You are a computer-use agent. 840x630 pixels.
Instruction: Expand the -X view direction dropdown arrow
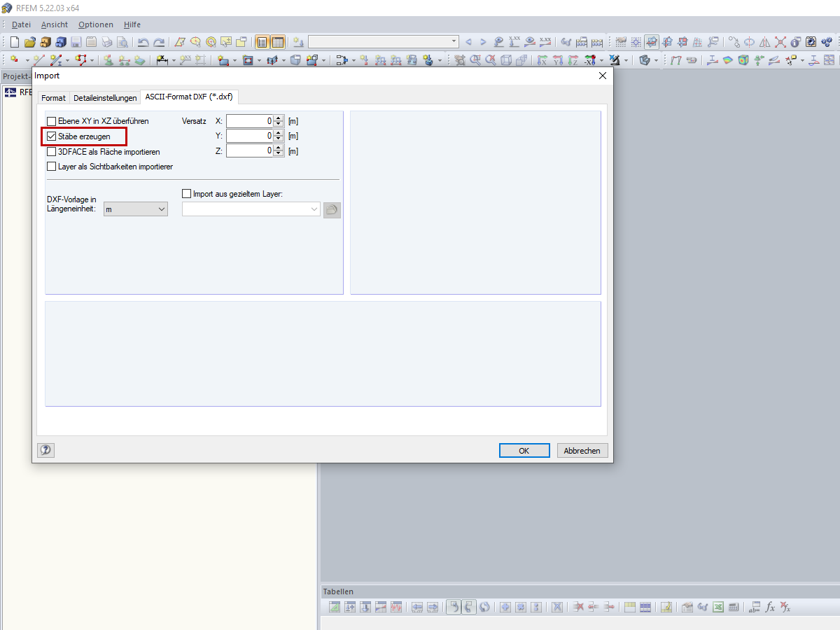[x=601, y=60]
